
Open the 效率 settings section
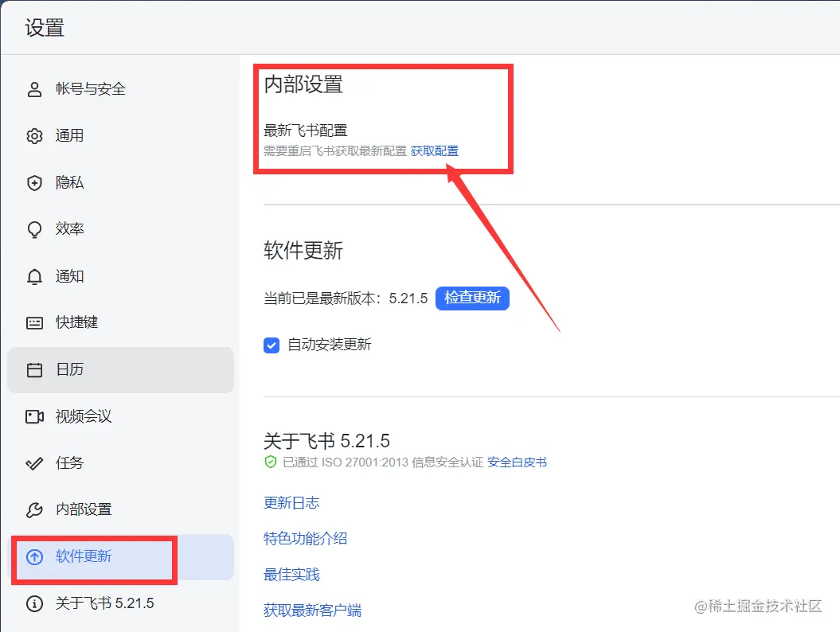point(120,229)
